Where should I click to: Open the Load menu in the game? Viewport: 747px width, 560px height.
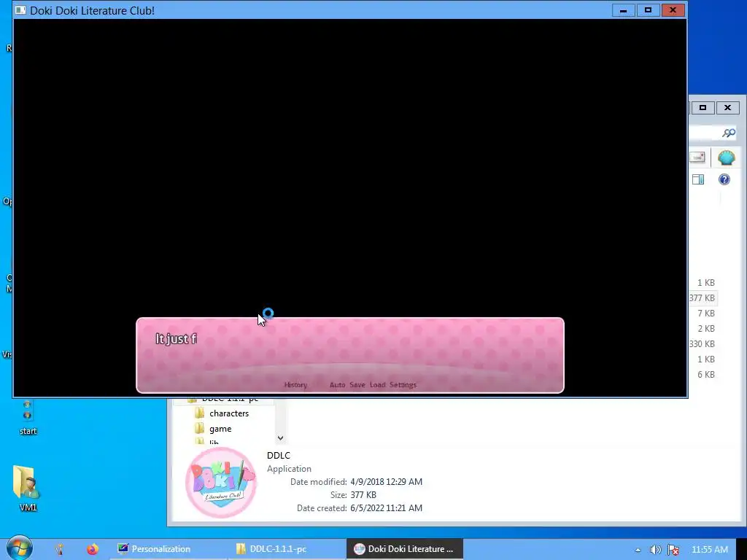point(377,385)
